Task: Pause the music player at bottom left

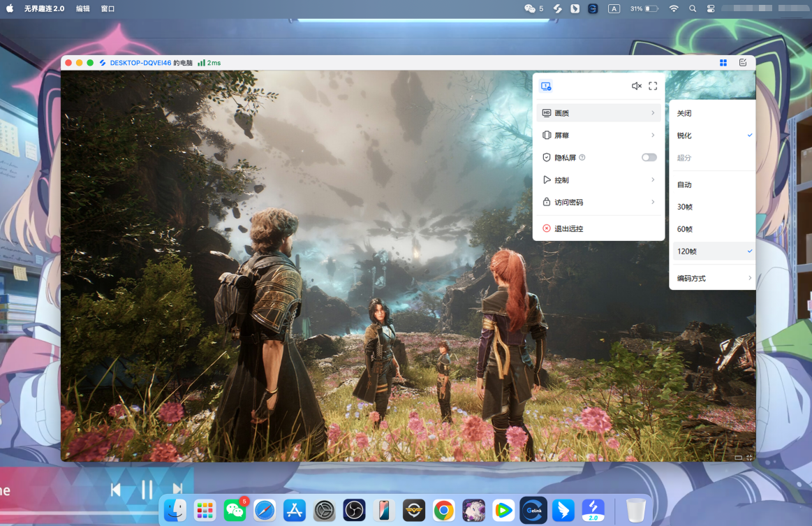Action: click(147, 490)
